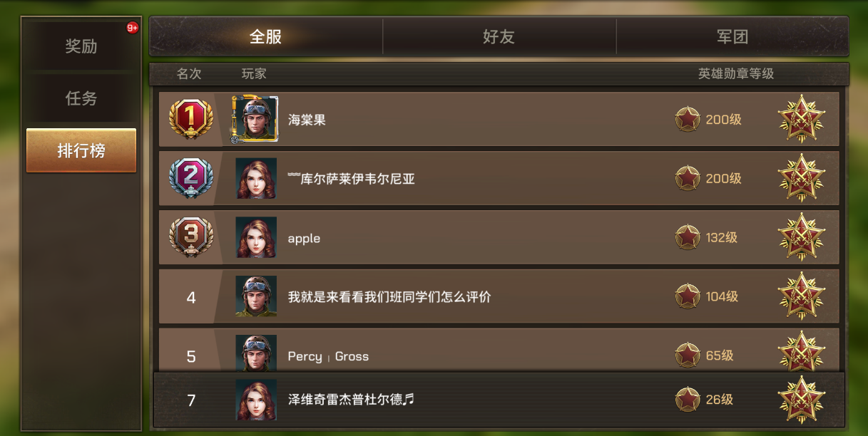Image resolution: width=868 pixels, height=436 pixels.
Task: Open 海棠果's pilot avatar portrait
Action: 255,119
